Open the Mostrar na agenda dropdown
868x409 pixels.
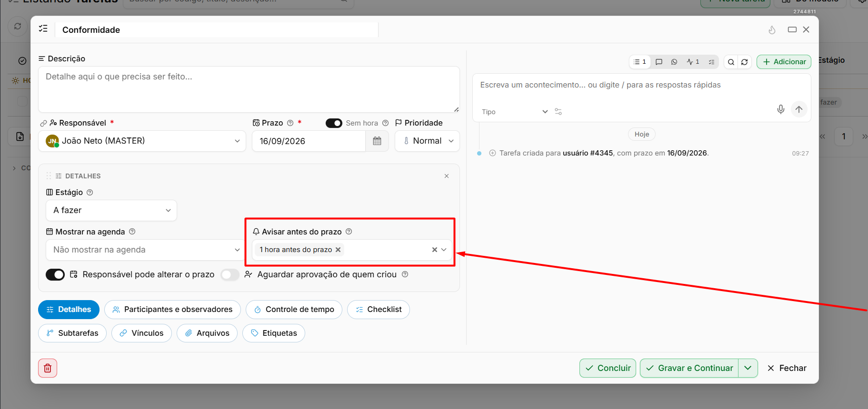point(145,250)
